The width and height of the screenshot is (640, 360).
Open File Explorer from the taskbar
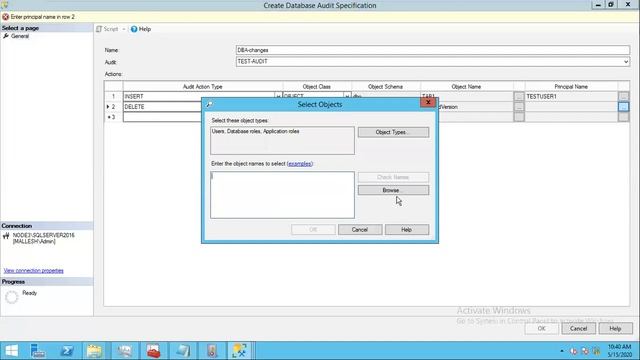click(94, 351)
